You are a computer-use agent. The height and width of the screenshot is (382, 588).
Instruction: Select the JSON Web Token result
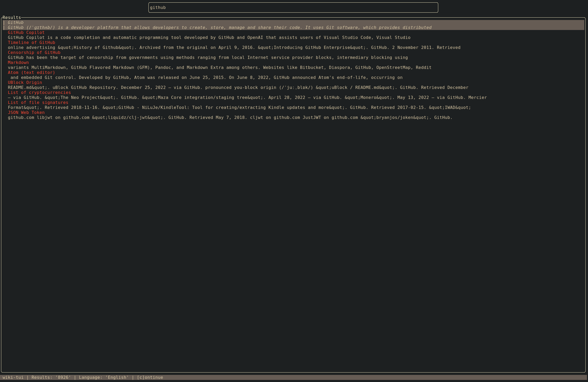(x=26, y=113)
